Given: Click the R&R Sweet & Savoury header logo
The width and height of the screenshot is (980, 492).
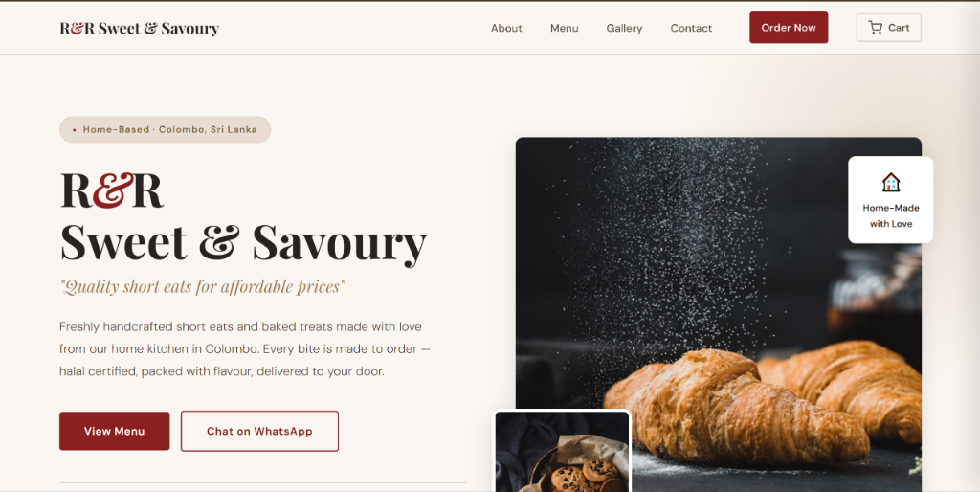Looking at the screenshot, I should pyautogui.click(x=140, y=28).
